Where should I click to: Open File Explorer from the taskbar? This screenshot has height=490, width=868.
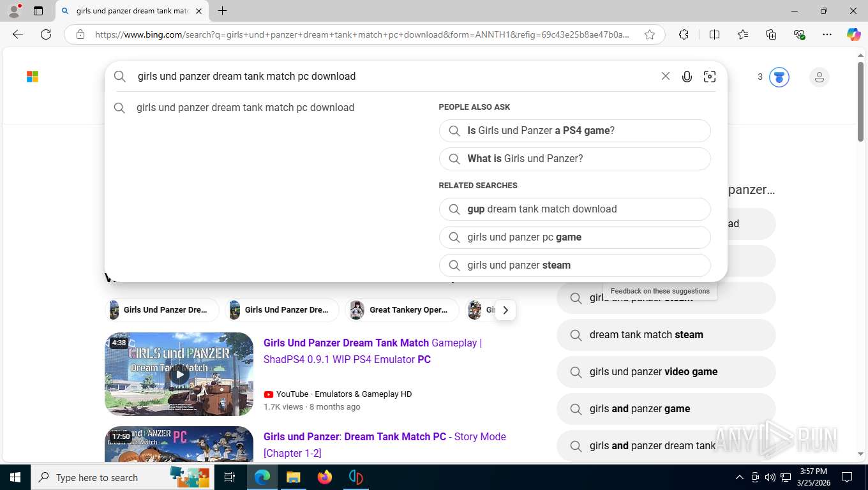tap(293, 477)
